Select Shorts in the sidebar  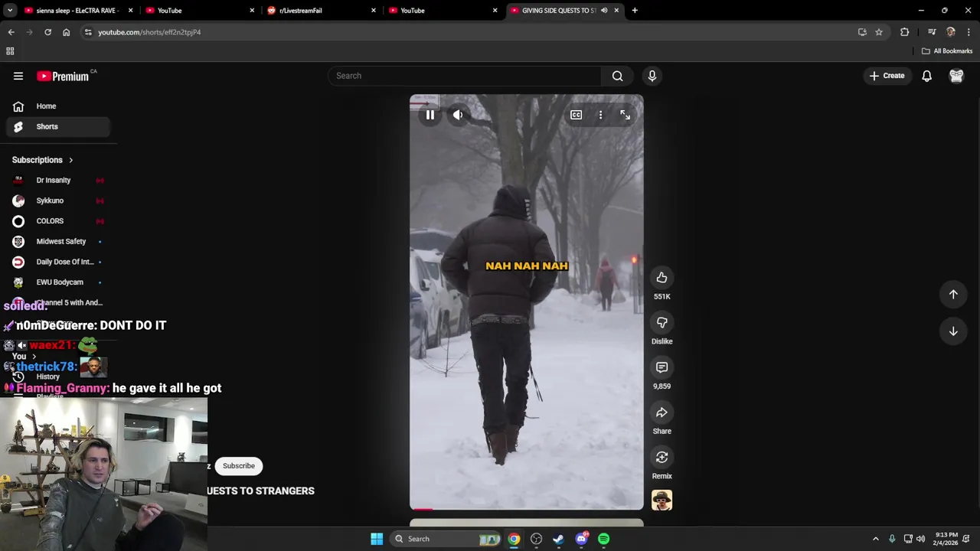(x=58, y=127)
